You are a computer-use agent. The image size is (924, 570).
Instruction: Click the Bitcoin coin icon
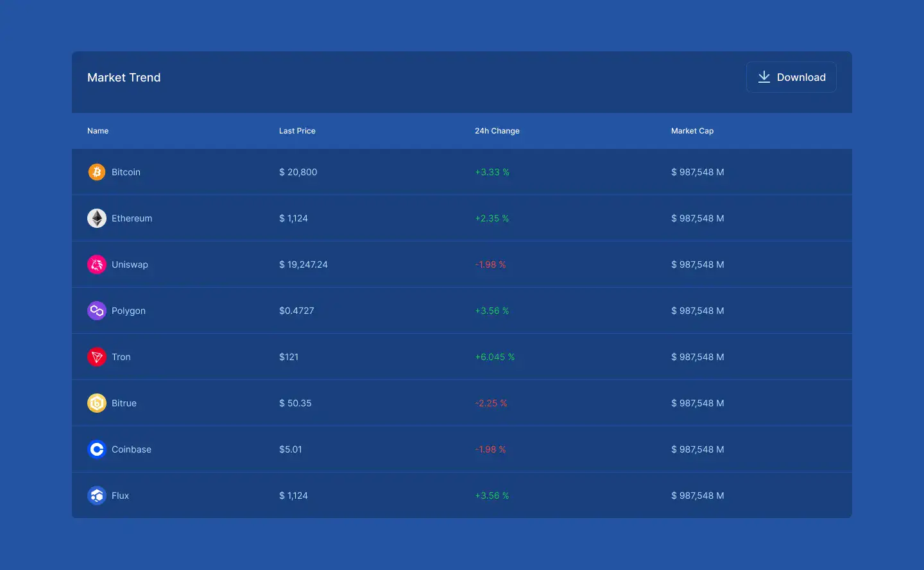97,172
